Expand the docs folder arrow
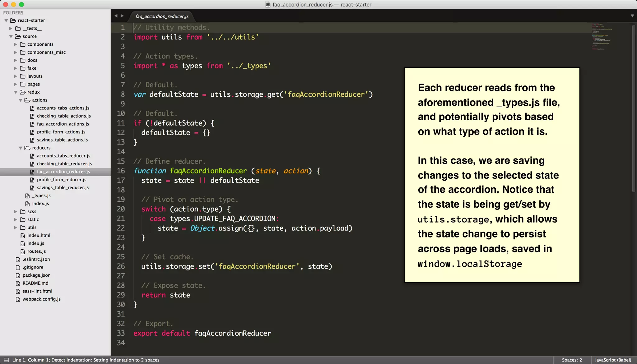Screen dimensions: 637x364 16,60
